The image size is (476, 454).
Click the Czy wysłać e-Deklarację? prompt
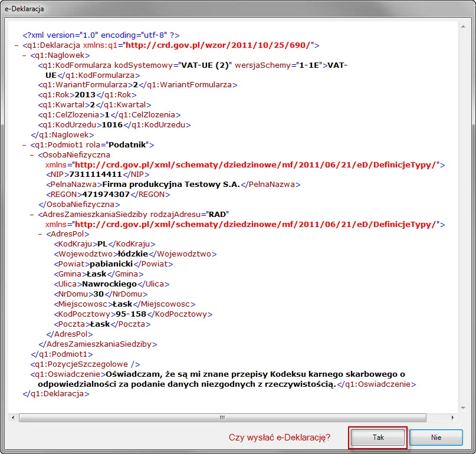tap(279, 437)
